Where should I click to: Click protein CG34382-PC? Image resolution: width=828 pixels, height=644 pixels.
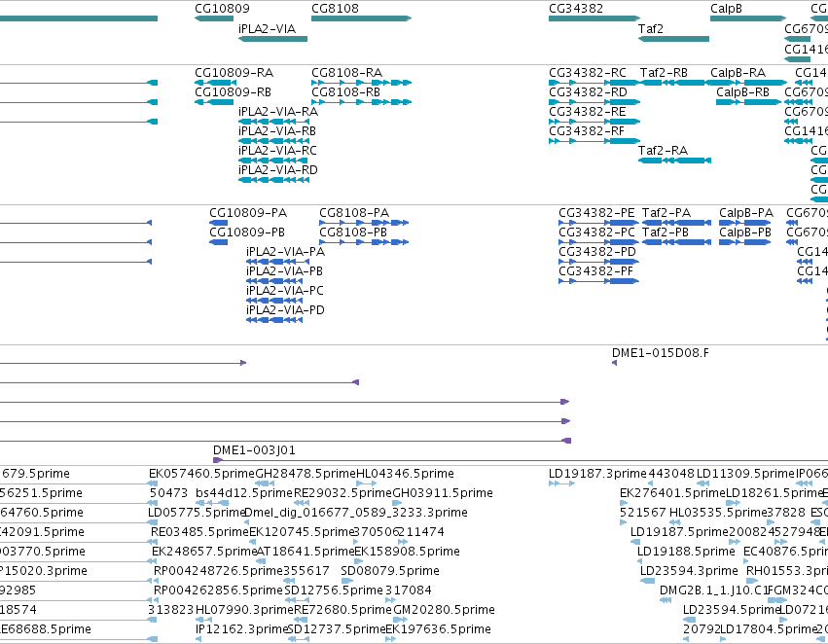point(597,233)
